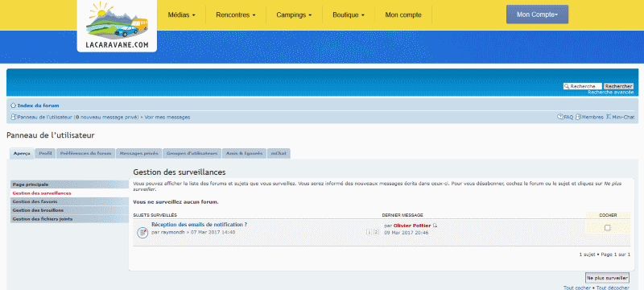Click the Rechercher button
The height and width of the screenshot is (290, 644).
click(618, 86)
